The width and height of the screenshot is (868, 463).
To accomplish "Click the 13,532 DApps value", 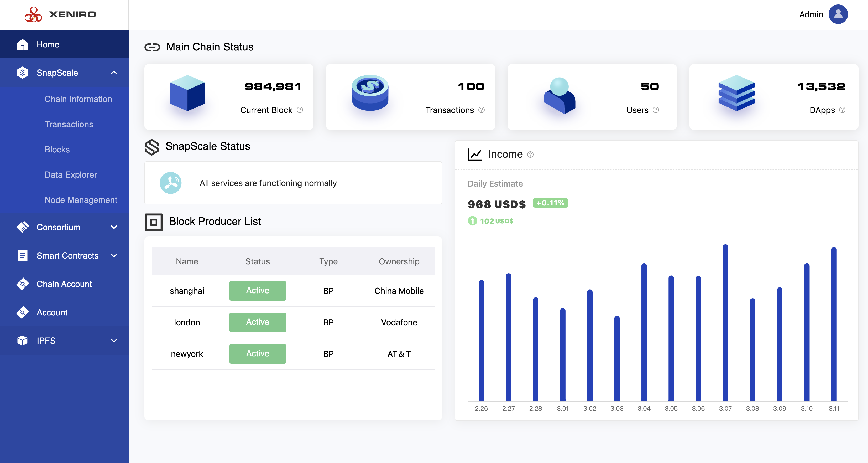I will coord(821,87).
